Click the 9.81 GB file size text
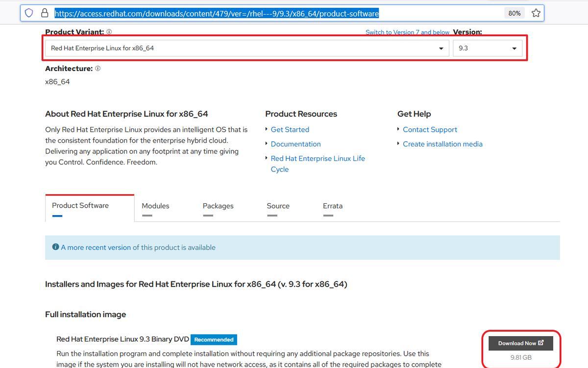 coord(521,357)
